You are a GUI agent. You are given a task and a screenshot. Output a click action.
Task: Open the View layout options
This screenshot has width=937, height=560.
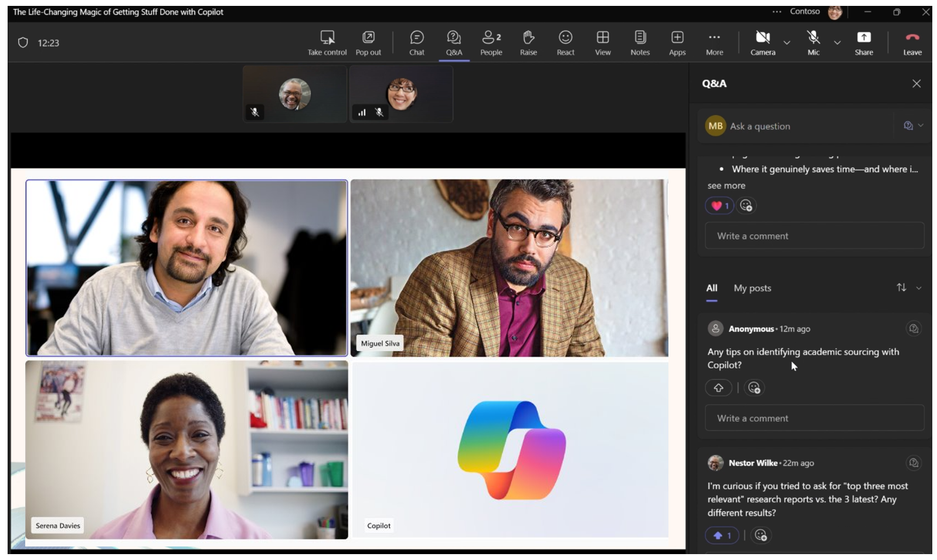pyautogui.click(x=602, y=43)
